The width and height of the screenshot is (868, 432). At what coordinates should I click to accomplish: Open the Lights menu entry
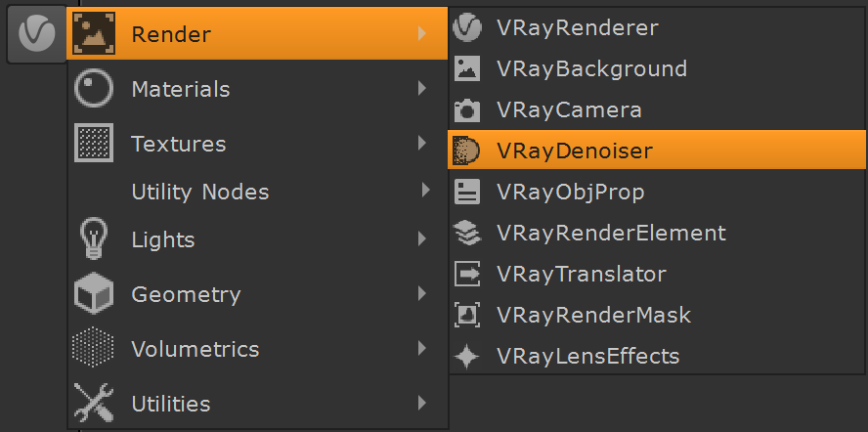[257, 239]
